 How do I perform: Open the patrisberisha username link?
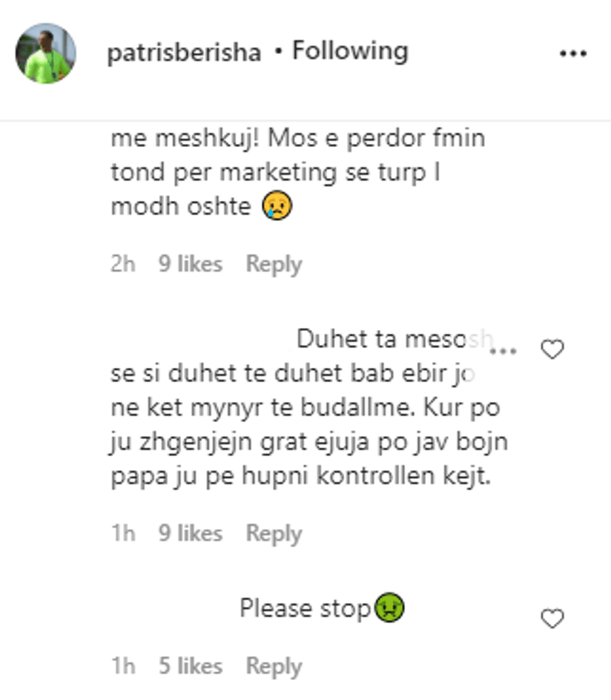[x=184, y=53]
